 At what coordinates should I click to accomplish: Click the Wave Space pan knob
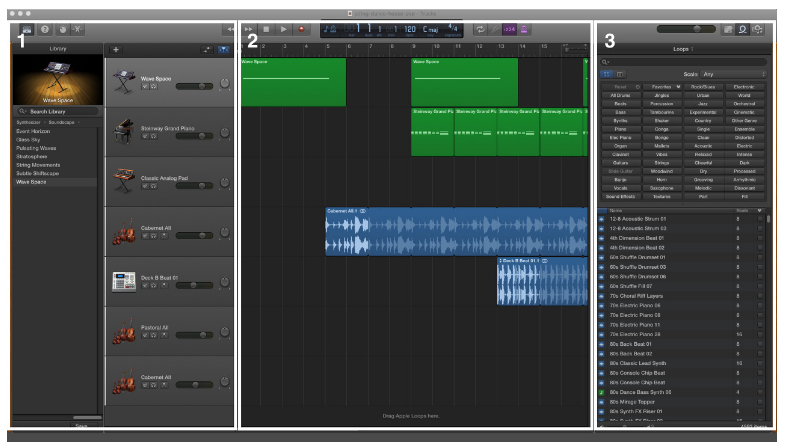coord(225,83)
